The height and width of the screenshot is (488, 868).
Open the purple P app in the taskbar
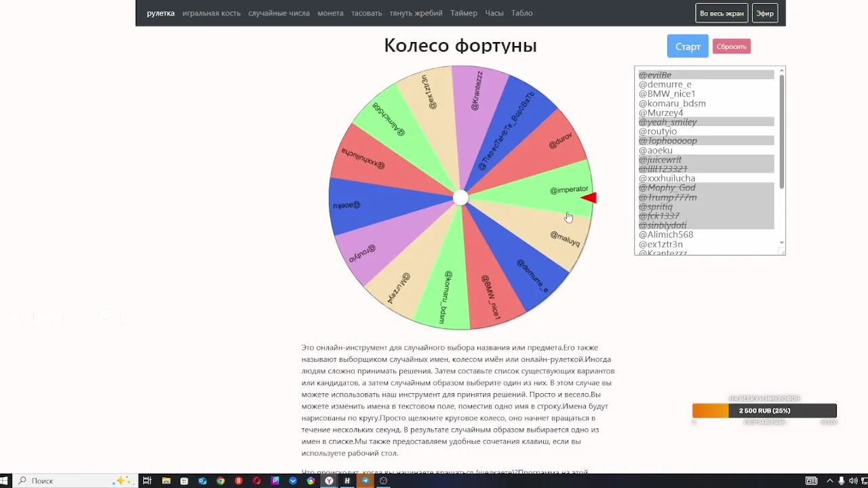(x=275, y=481)
